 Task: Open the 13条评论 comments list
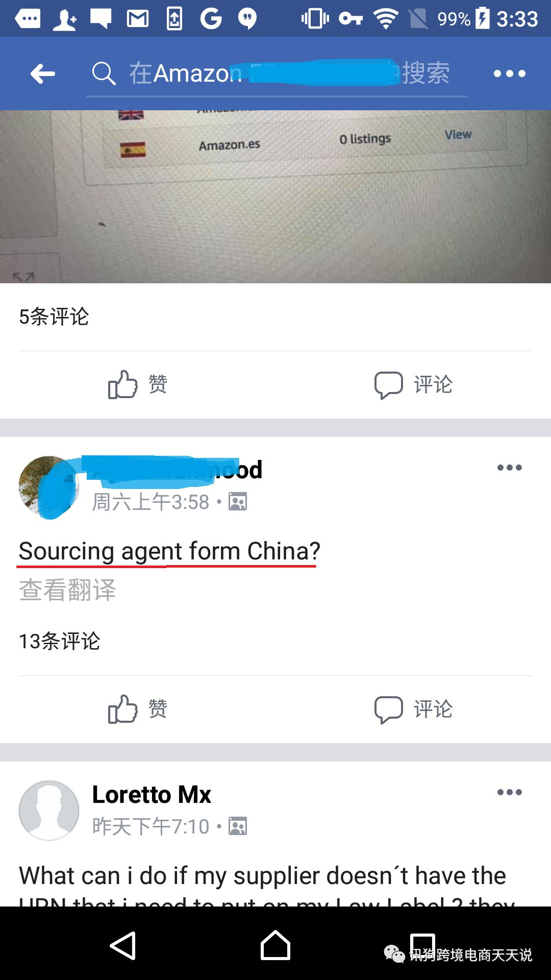[59, 641]
